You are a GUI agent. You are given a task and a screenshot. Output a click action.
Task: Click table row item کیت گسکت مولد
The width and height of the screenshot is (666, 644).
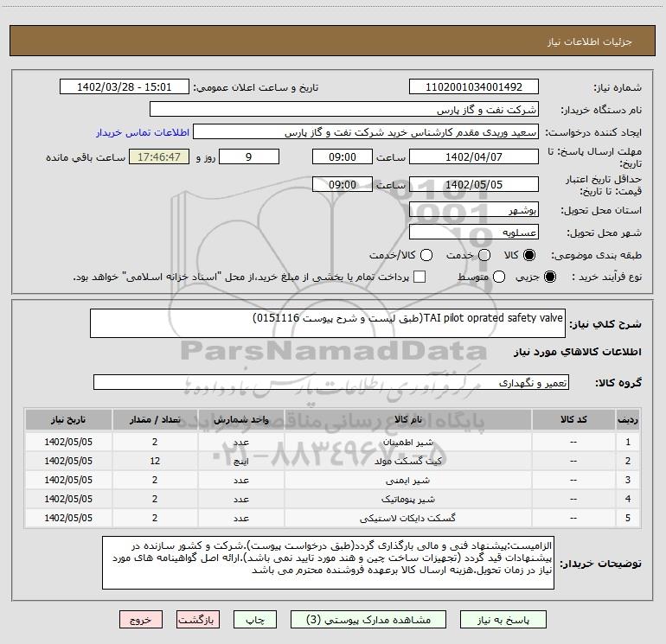click(x=407, y=461)
